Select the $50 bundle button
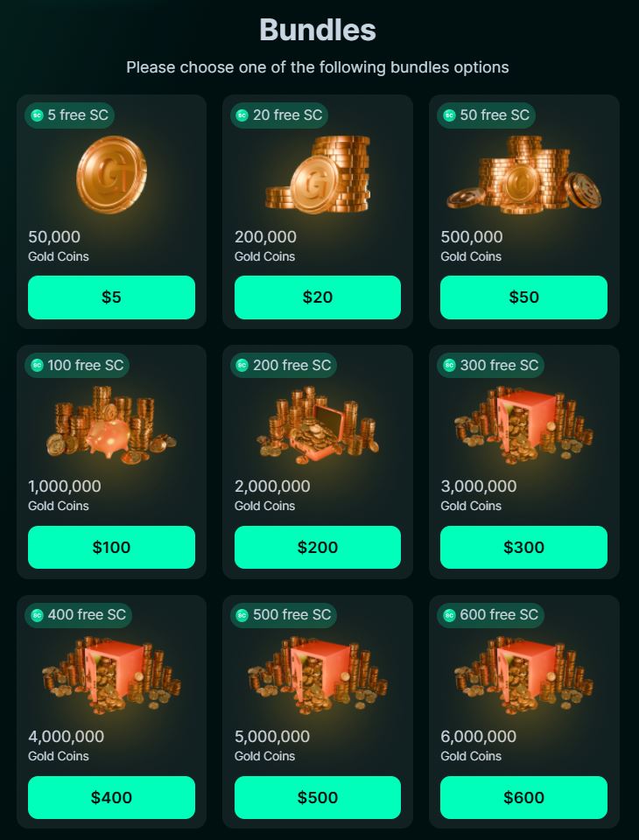 coord(523,297)
